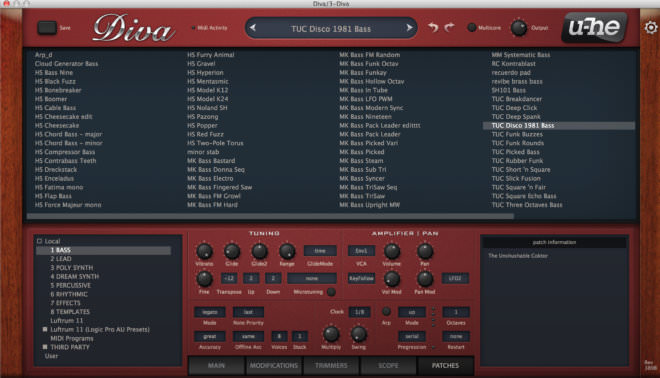Switch to the SCOPE tab
Image resolution: width=660 pixels, height=378 pixels.
pyautogui.click(x=388, y=365)
